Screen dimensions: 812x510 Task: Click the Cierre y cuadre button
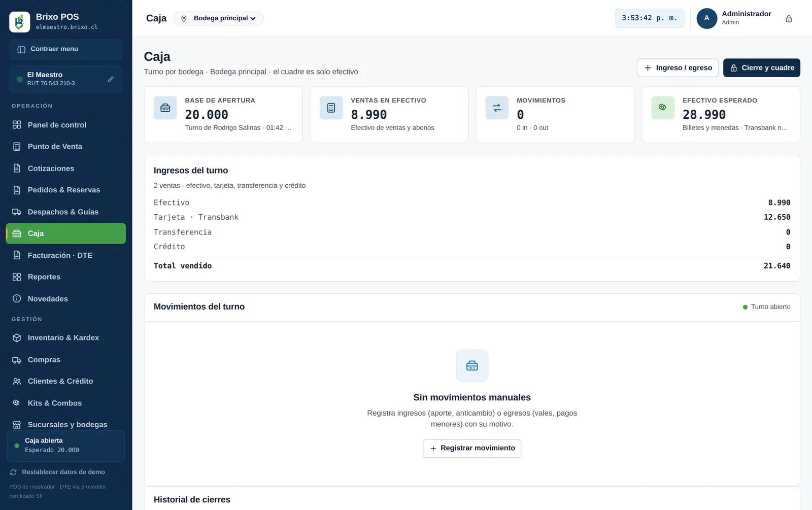coord(762,68)
